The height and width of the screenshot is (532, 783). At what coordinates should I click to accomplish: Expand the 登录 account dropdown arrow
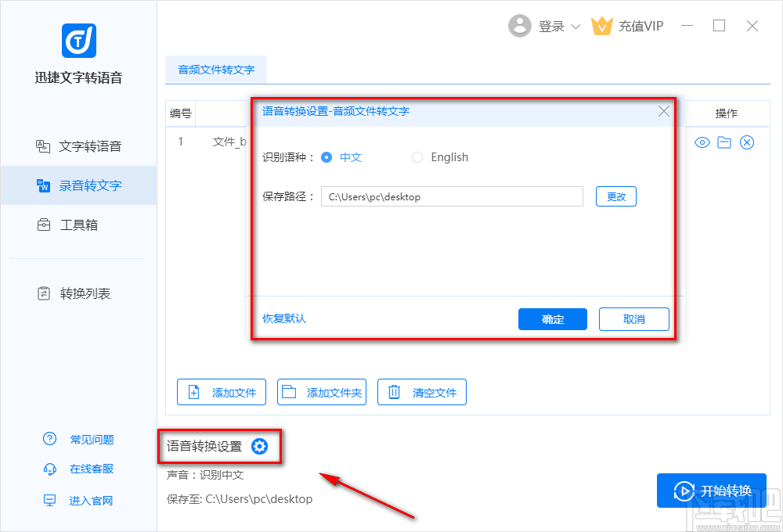point(576,26)
